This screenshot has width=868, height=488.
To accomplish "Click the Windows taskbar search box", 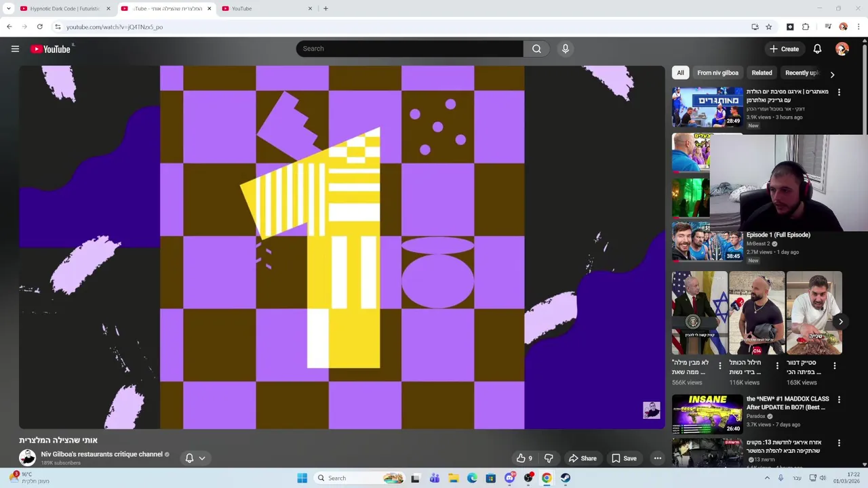I will tap(360, 478).
